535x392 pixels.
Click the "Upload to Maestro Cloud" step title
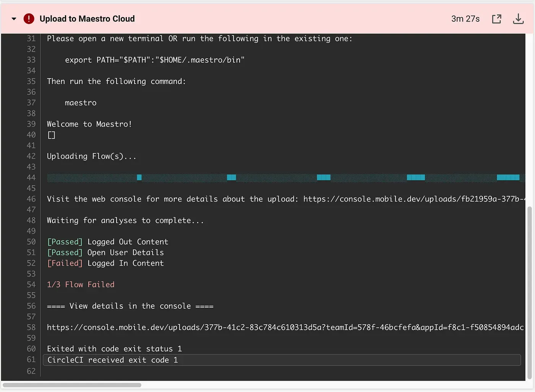(x=87, y=19)
